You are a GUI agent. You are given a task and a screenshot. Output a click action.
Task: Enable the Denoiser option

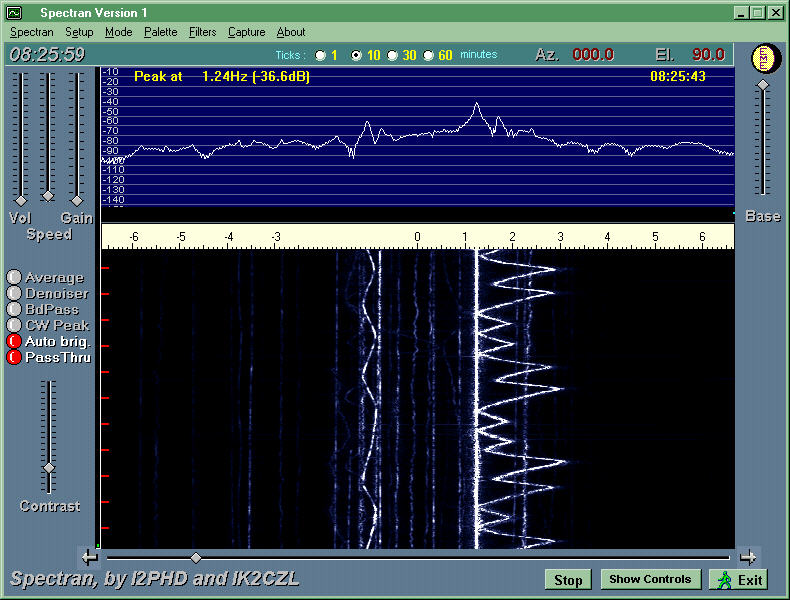(14, 294)
